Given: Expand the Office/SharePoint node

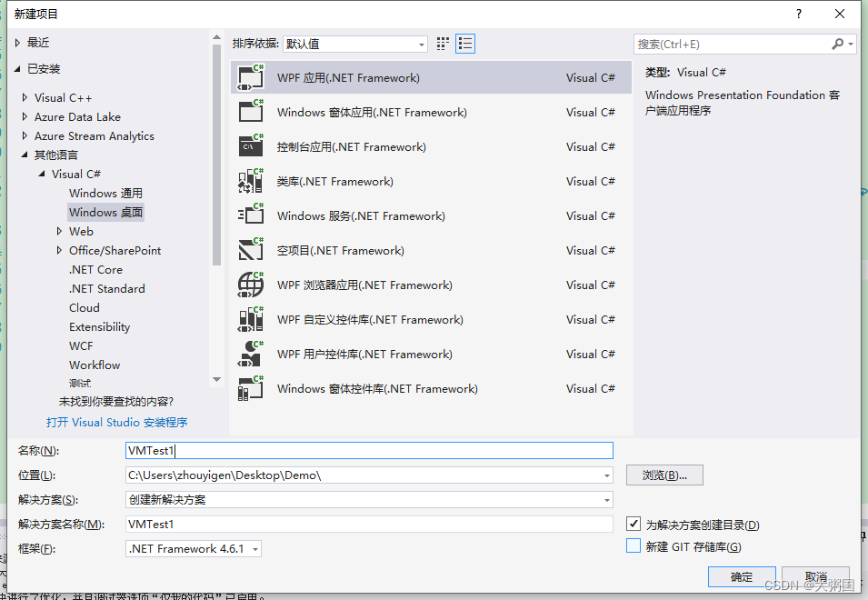Looking at the screenshot, I should [x=59, y=250].
